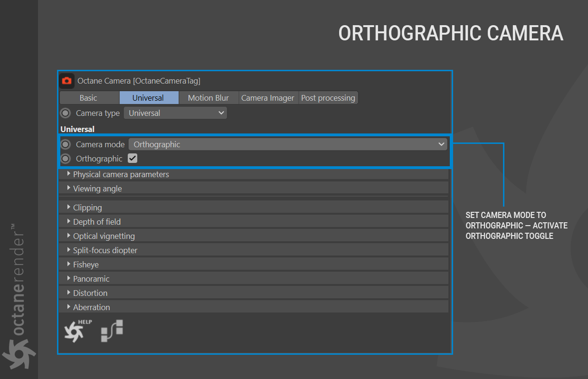Viewport: 588px width, 379px height.
Task: Click the Camera mode animation dot
Action: coord(66,144)
